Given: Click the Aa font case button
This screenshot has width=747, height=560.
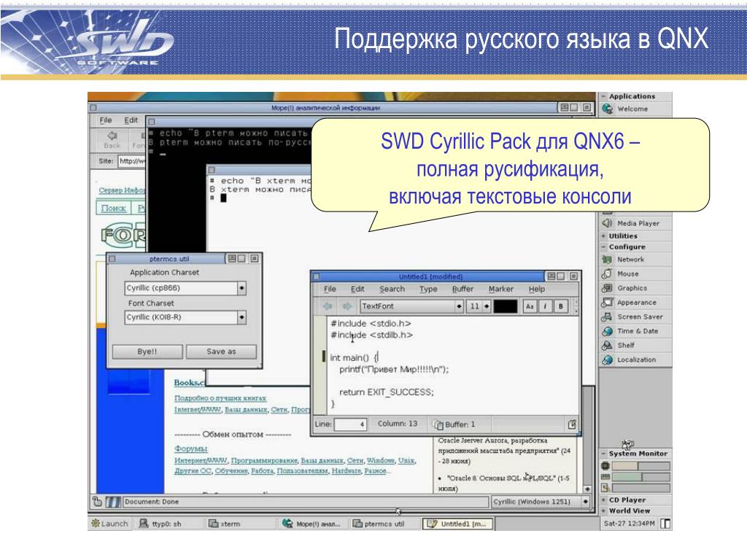Looking at the screenshot, I should click(x=530, y=306).
